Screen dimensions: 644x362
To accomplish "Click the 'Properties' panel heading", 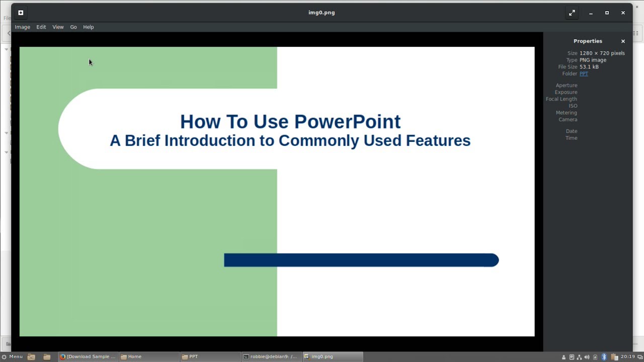I will (x=588, y=41).
